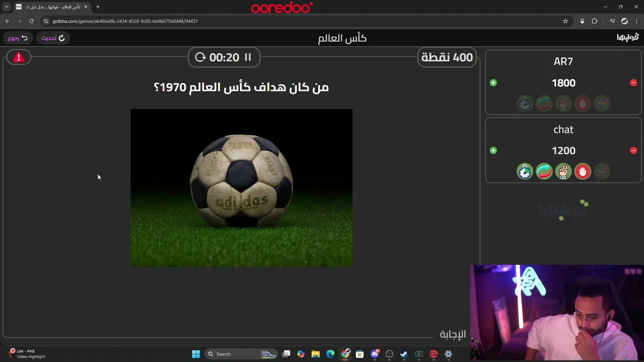The height and width of the screenshot is (362, 644).
Task: Click AR7's dimmed stopwatch power-up
Action: pos(525,104)
